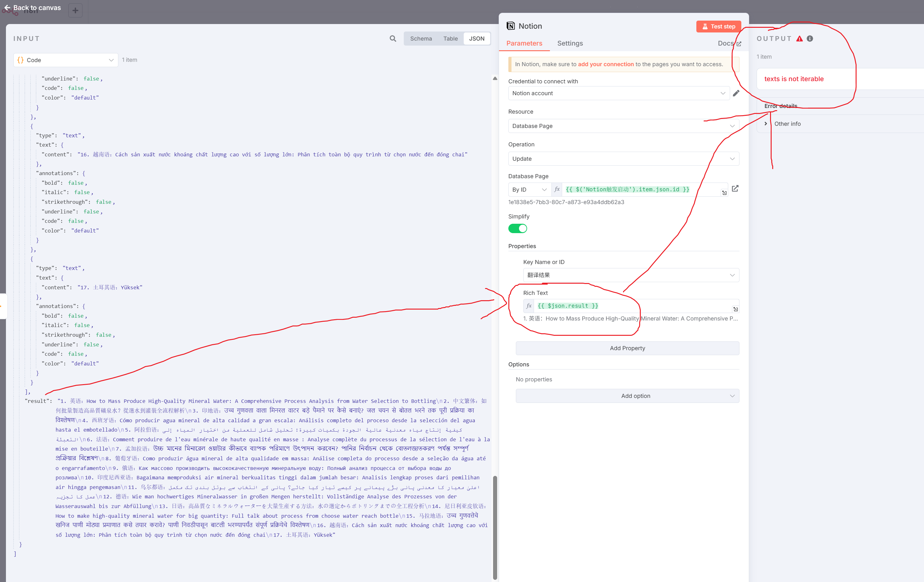The image size is (924, 582).
Task: Click the plus icon next to Back to canvas
Action: pos(75,10)
